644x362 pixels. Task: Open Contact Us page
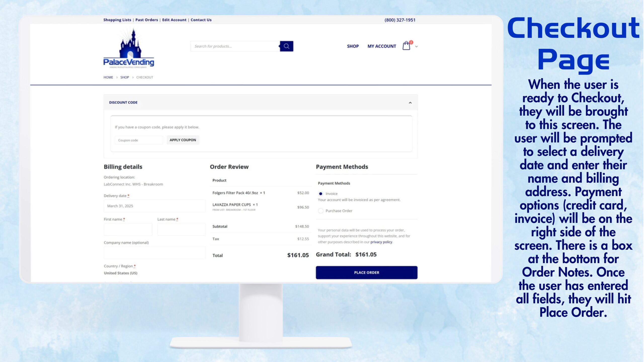[x=201, y=20]
